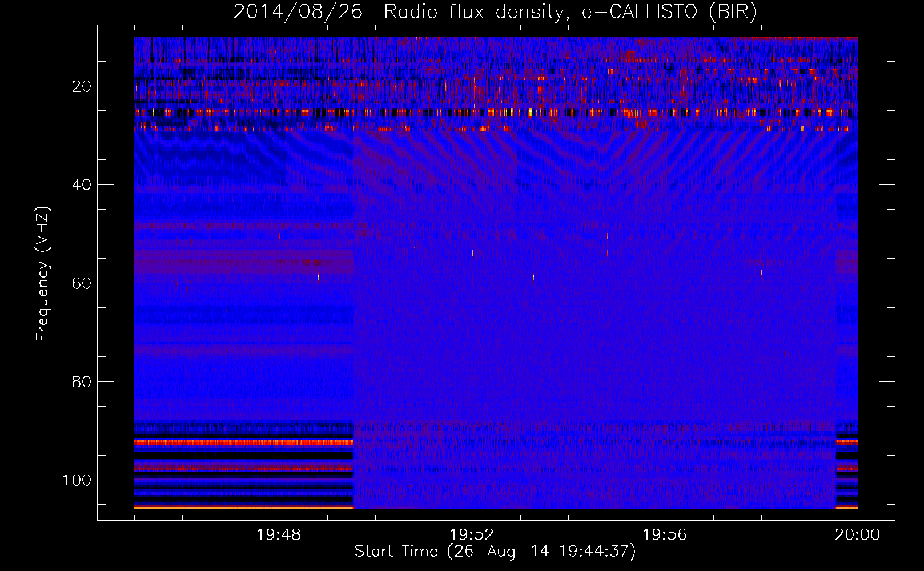Click the 19:52 time tick label
924x571 pixels.
tap(472, 535)
